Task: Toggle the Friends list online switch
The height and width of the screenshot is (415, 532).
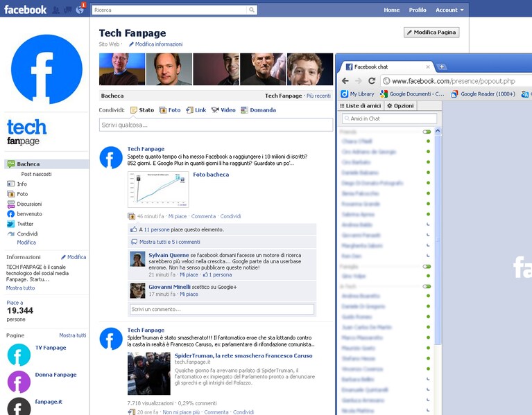Action: (x=427, y=132)
